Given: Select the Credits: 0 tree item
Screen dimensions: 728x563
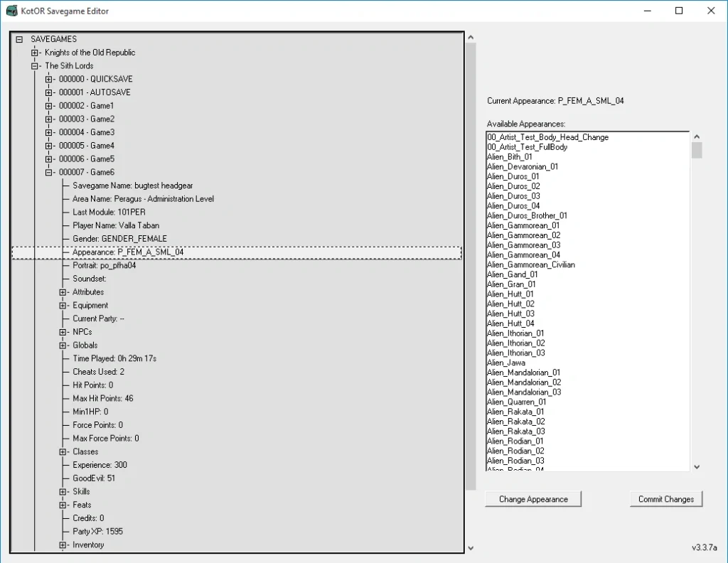Looking at the screenshot, I should [x=88, y=518].
